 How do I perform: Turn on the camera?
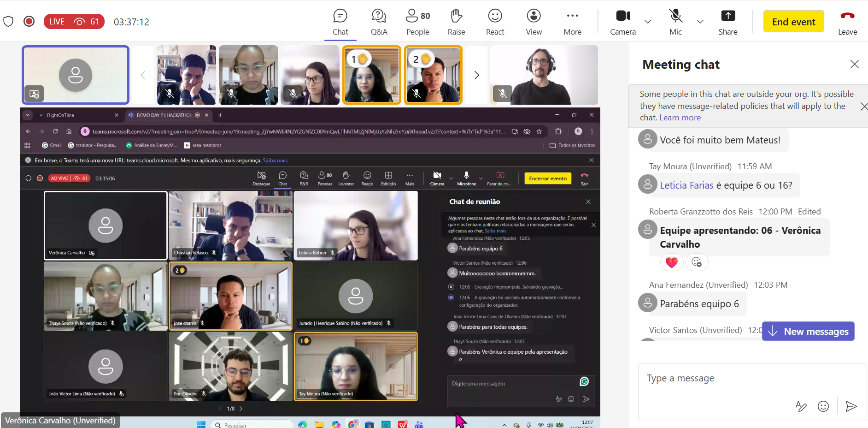tap(622, 22)
